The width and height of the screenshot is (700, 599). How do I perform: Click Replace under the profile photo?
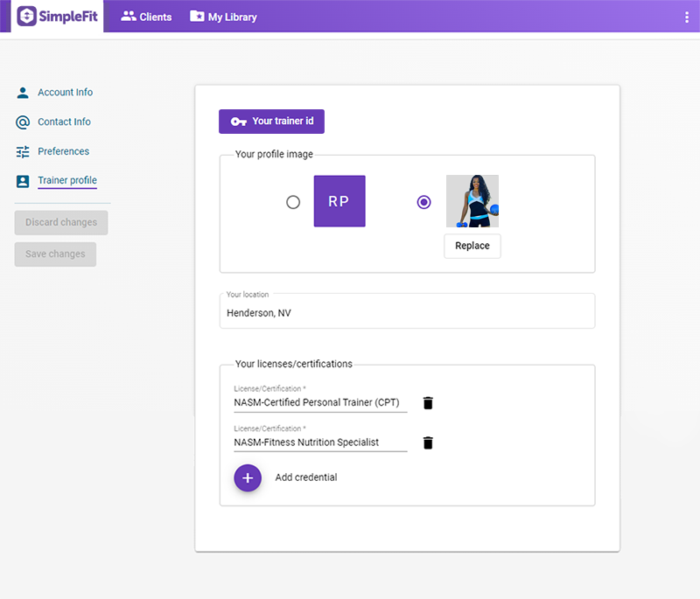(472, 246)
